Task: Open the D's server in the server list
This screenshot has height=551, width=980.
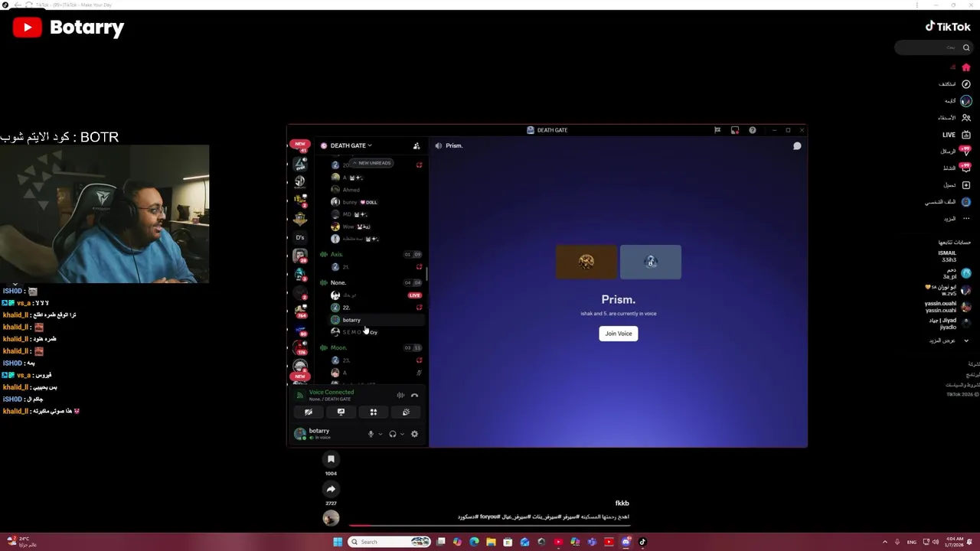Action: coord(300,237)
